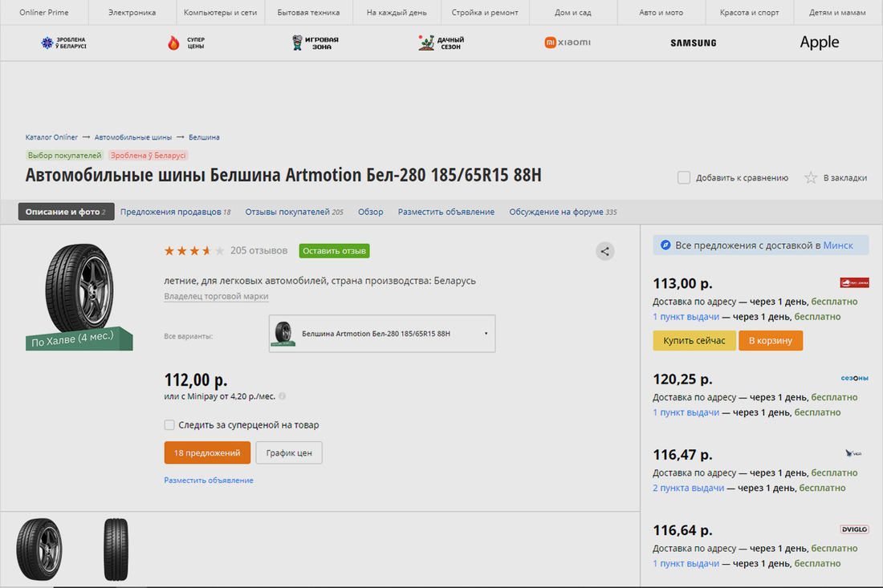Check the Добавить к сравнению checkbox

[684, 177]
